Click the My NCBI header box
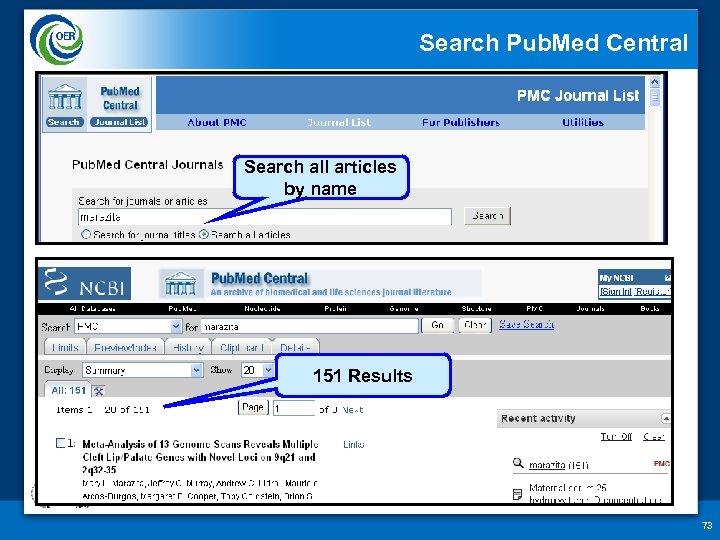Viewport: 720px width, 540px height. tap(635, 278)
